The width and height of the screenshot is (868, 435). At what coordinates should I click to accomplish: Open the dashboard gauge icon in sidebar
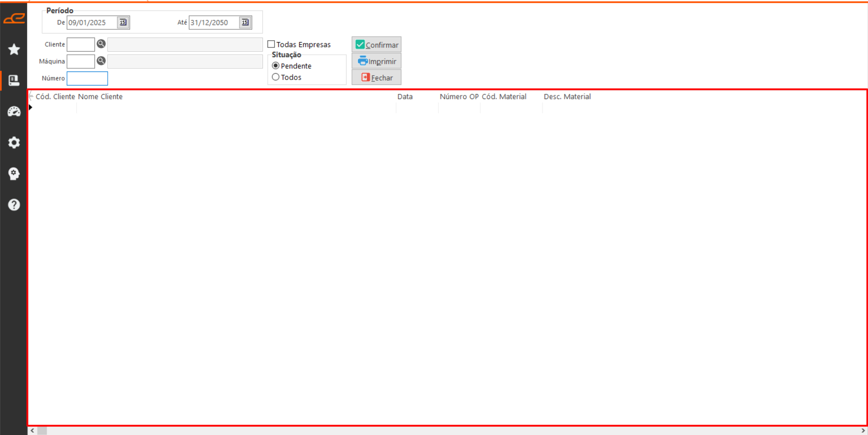14,112
